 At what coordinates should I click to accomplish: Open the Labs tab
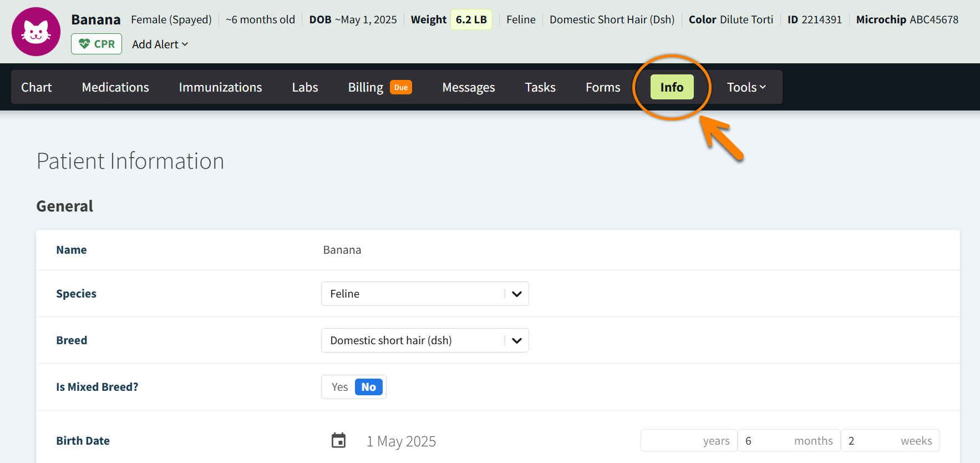click(x=305, y=87)
